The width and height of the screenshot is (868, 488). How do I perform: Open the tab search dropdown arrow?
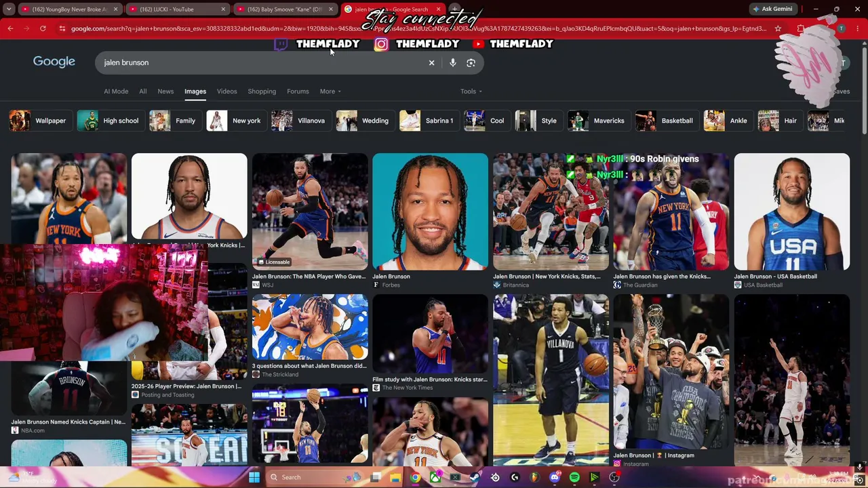tap(9, 9)
